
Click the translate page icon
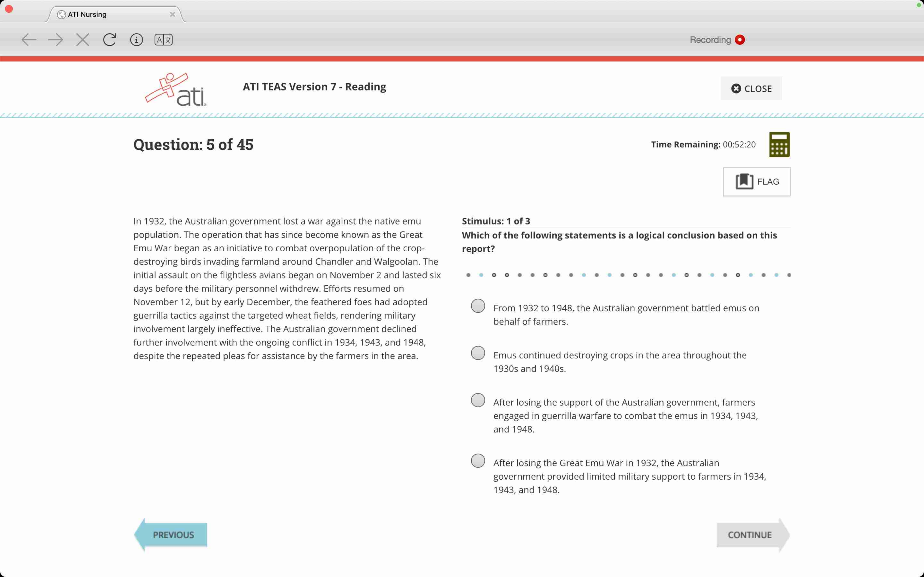click(163, 40)
